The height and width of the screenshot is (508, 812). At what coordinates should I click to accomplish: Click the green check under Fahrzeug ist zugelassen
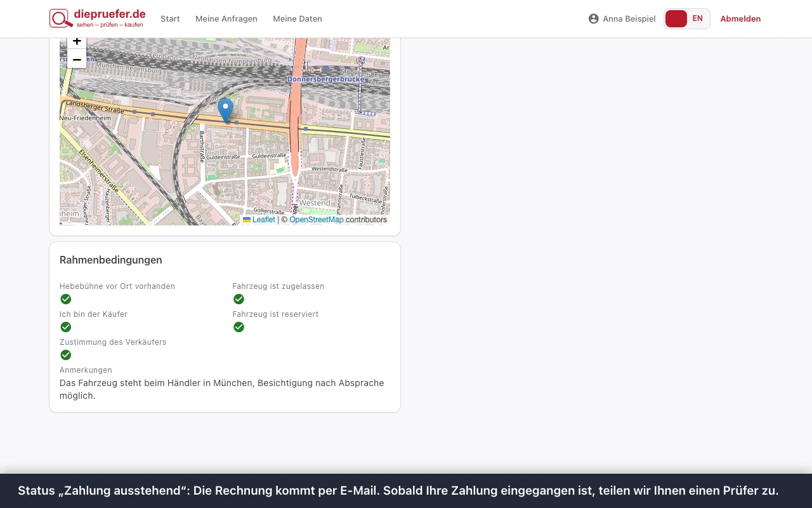(x=239, y=299)
